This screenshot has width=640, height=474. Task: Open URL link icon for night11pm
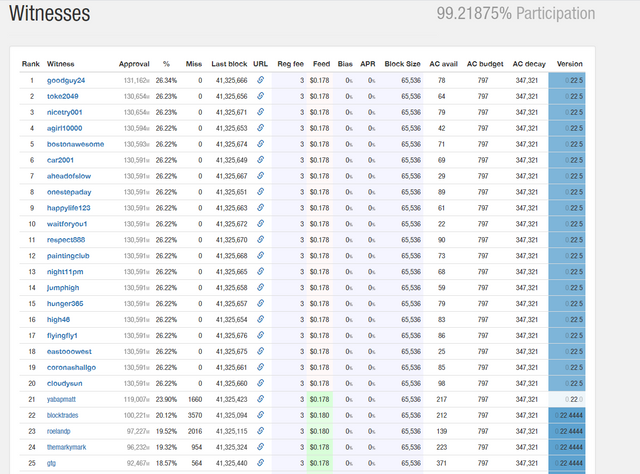coord(260,271)
